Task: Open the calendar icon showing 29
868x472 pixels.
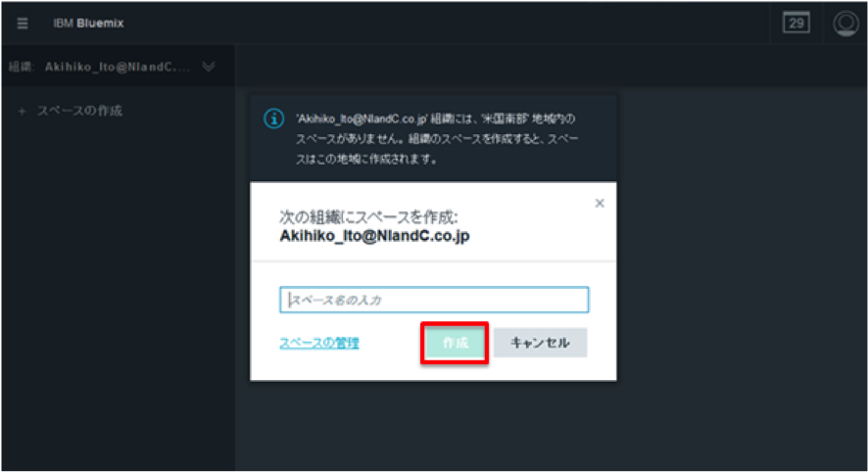Action: pyautogui.click(x=796, y=24)
